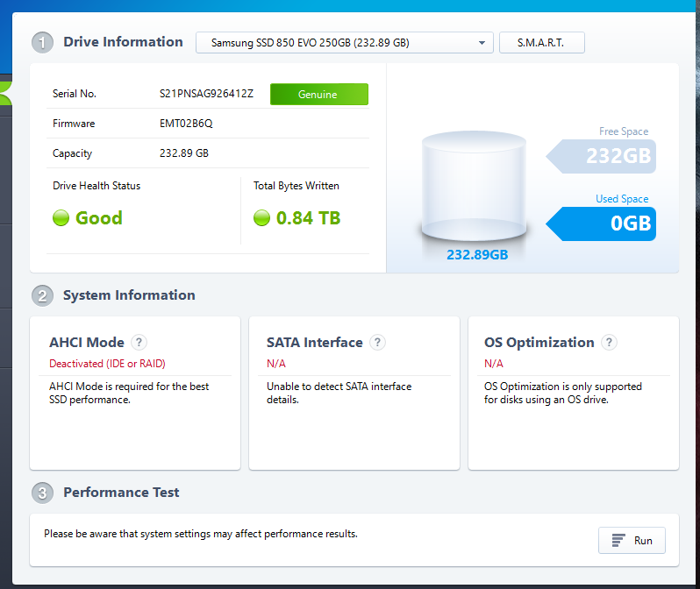Click the Performance Test heading
Image resolution: width=700 pixels, height=589 pixels.
(x=121, y=493)
